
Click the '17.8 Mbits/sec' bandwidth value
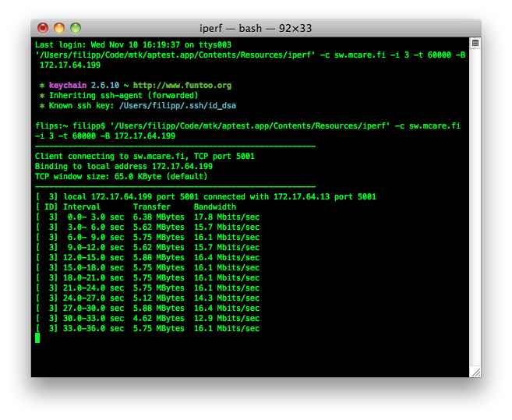coord(227,217)
